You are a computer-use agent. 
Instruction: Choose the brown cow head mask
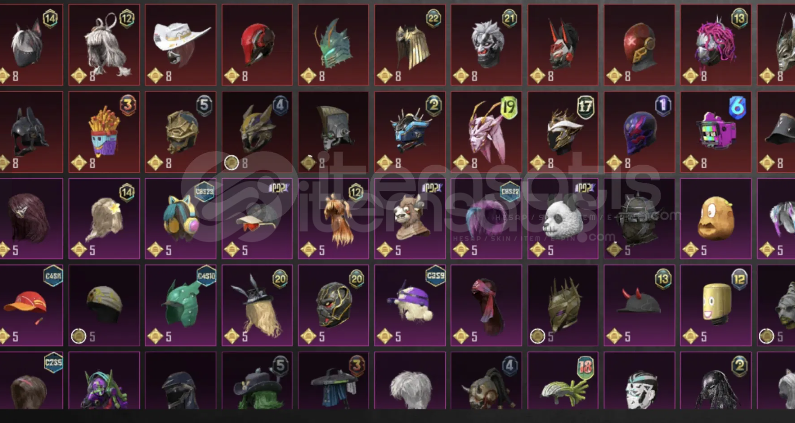pyautogui.click(x=410, y=219)
